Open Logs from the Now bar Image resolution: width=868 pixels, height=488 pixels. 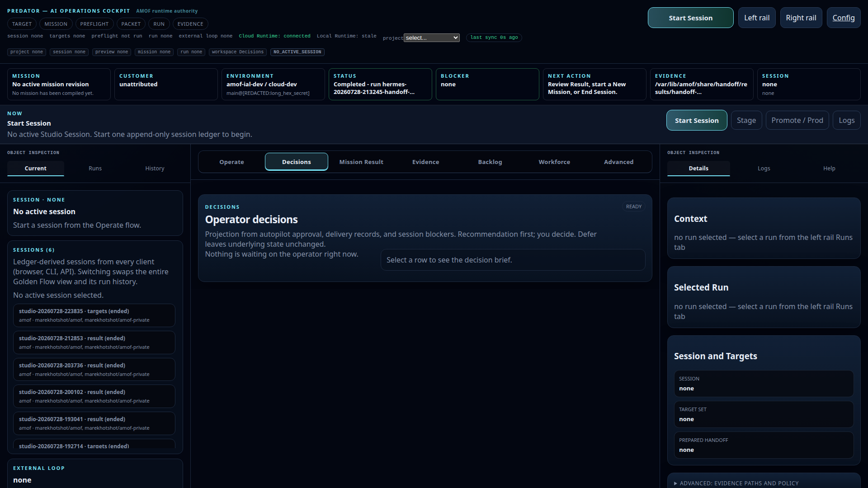(846, 120)
